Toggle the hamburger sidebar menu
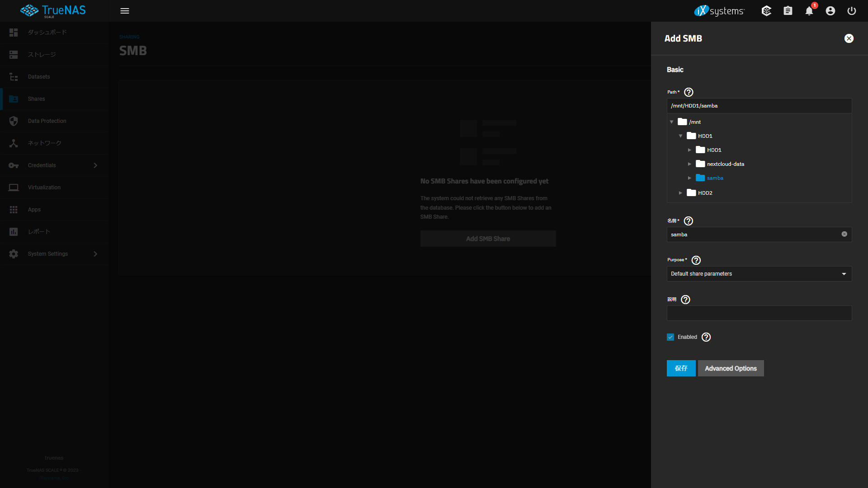 125,11
